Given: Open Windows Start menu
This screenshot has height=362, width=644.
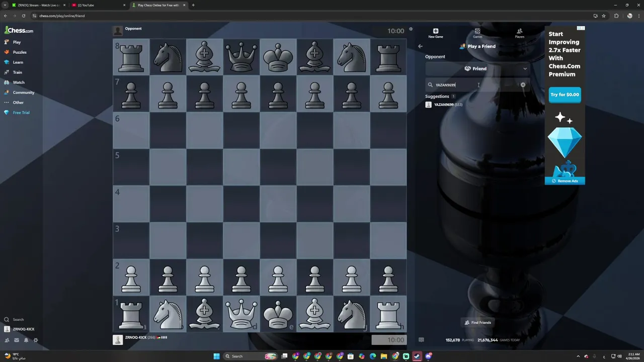Looking at the screenshot, I should tap(216, 356).
